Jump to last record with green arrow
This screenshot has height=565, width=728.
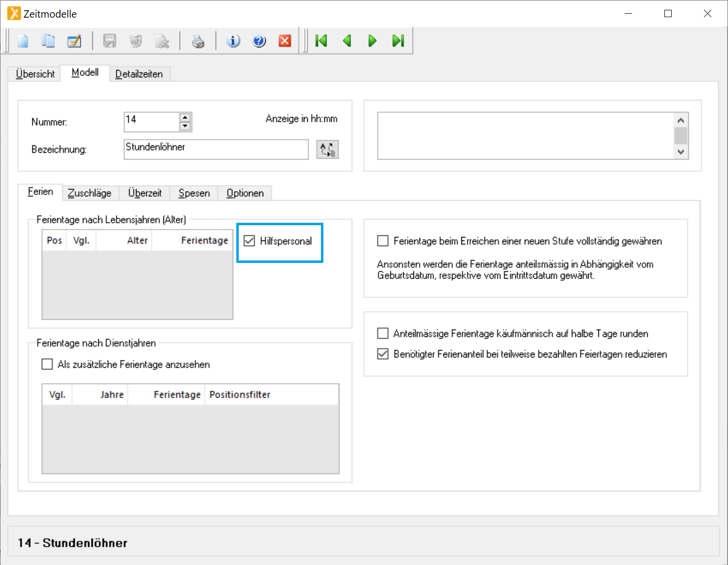tap(398, 41)
